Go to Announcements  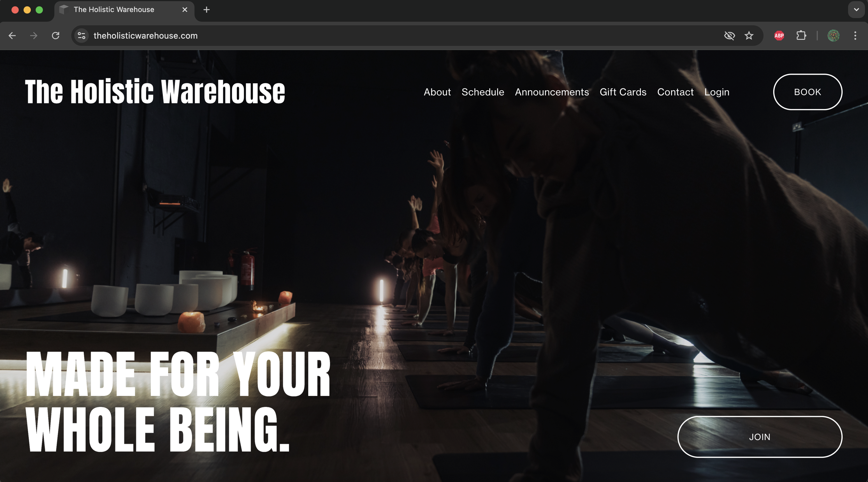click(x=552, y=92)
